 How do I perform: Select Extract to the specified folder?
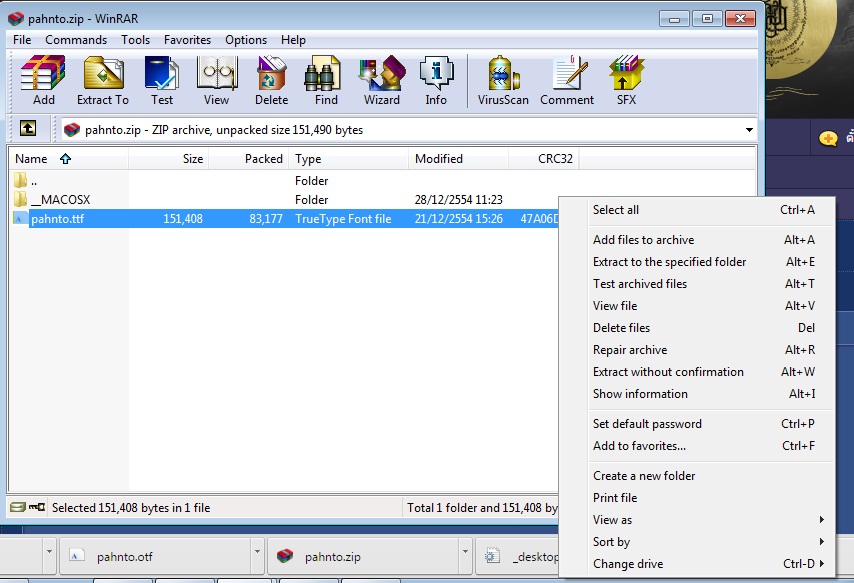click(x=697, y=262)
